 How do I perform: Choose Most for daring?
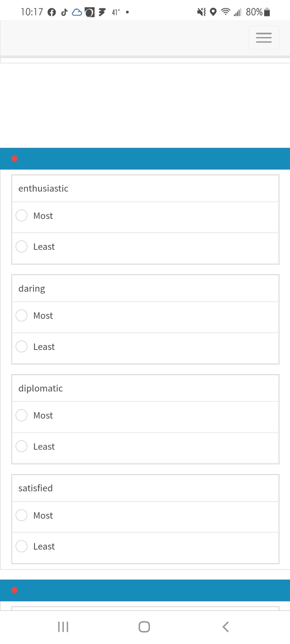point(21,315)
